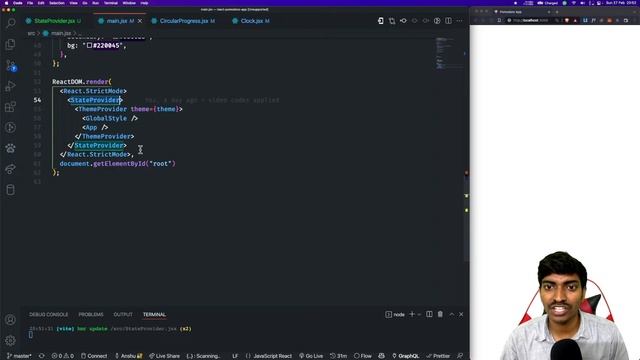
Task: Click the Open Changes icon in the editor toolbar
Action: pos(392,21)
